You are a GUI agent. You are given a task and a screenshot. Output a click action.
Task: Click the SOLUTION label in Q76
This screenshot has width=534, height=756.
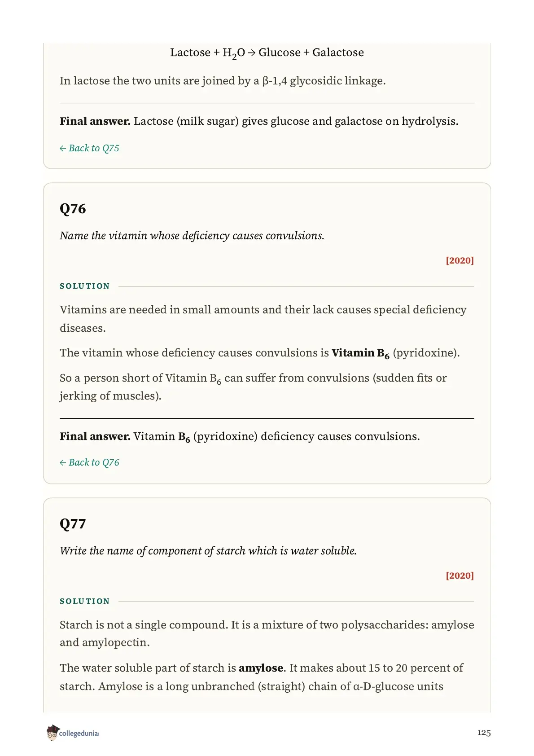tap(85, 286)
